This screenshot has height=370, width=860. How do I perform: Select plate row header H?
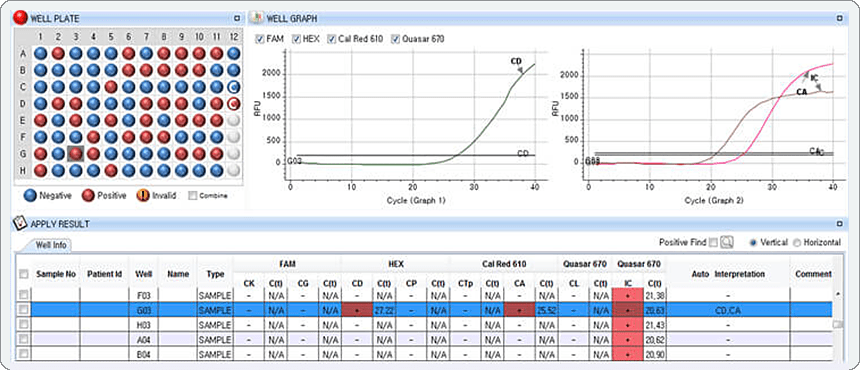(x=23, y=170)
